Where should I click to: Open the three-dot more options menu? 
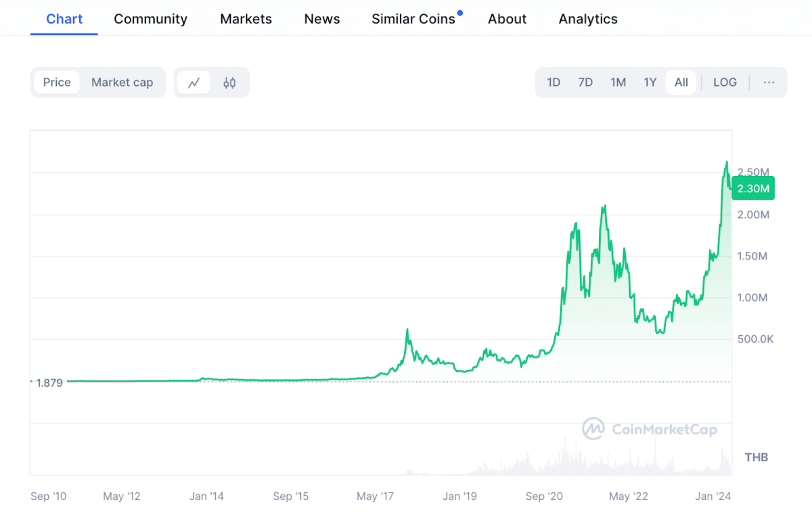pos(769,83)
